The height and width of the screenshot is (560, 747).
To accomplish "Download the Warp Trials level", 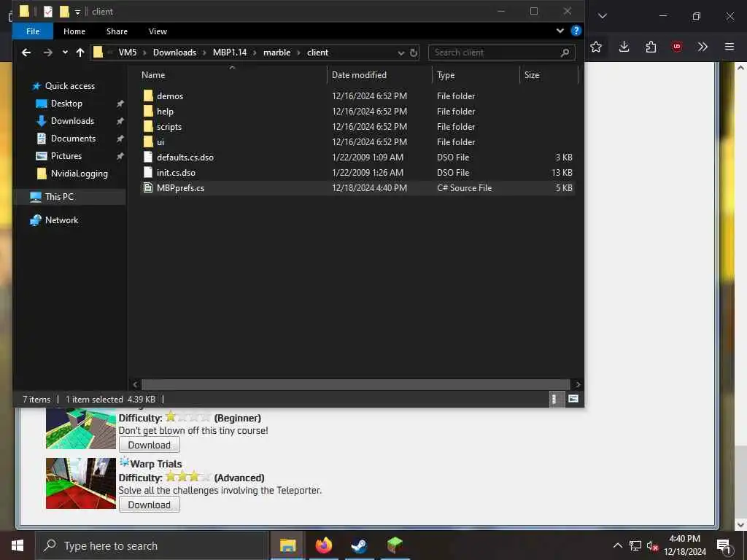I will (149, 505).
